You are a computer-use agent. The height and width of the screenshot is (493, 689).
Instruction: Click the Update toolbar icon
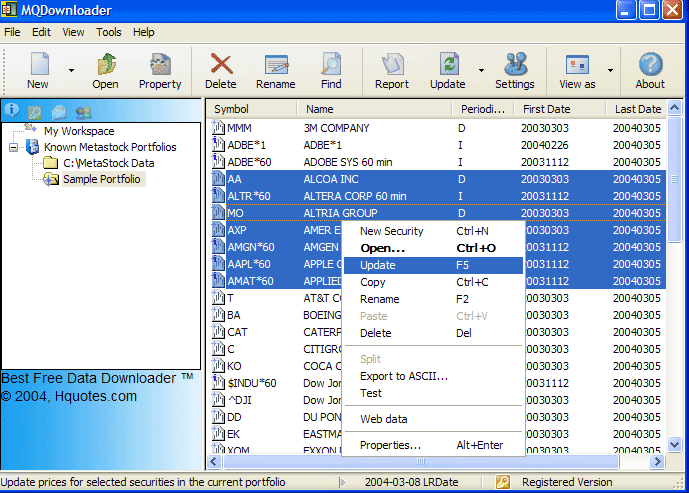point(449,64)
